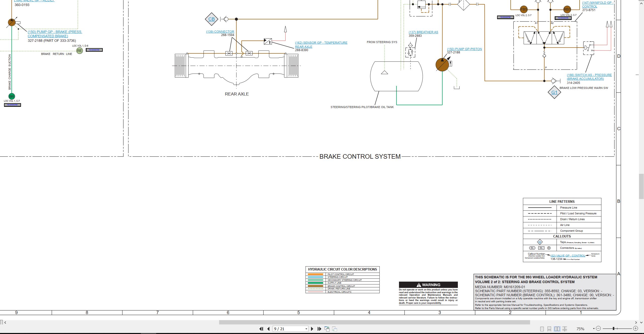Screen dimensions: 644x334
Task: Click the previous view icon
Action: (x=327, y=329)
